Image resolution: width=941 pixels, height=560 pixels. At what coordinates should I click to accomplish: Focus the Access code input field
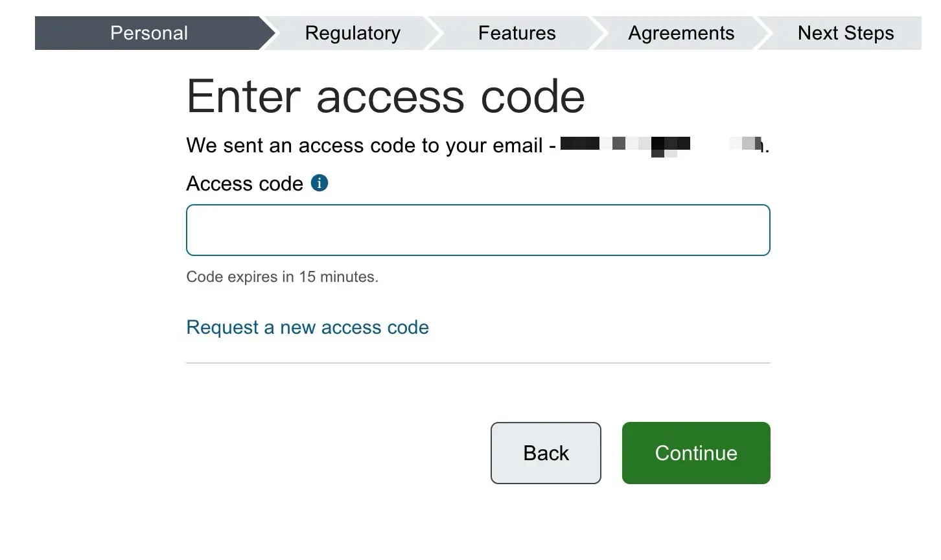pos(478,230)
